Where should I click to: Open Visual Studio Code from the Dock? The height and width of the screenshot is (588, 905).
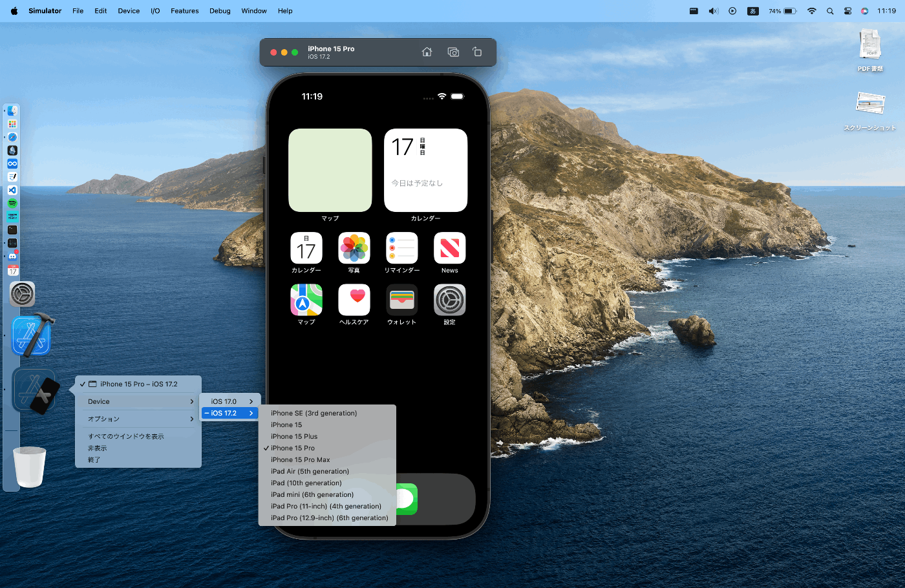12,190
